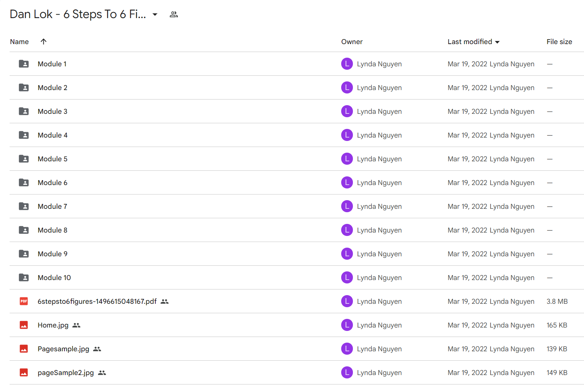Screen dimensions: 584x392
Task: Select the Module 6 folder name
Action: pos(52,183)
